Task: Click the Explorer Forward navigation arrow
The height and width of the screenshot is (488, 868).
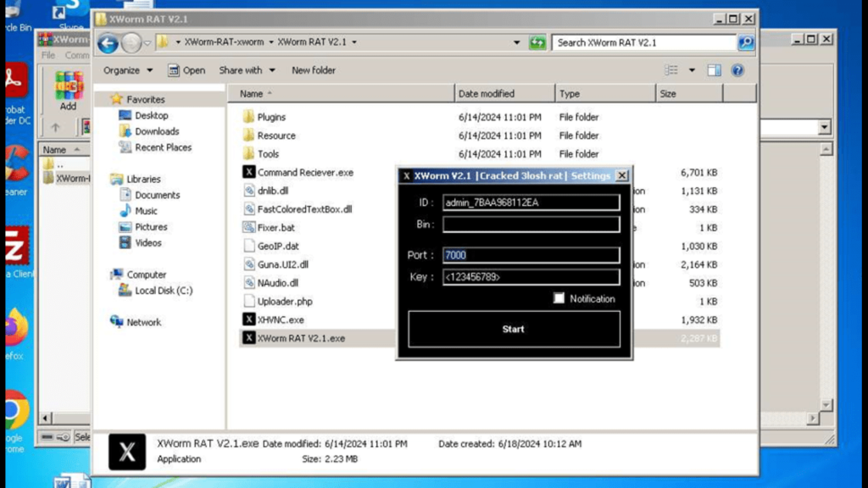Action: pos(131,43)
